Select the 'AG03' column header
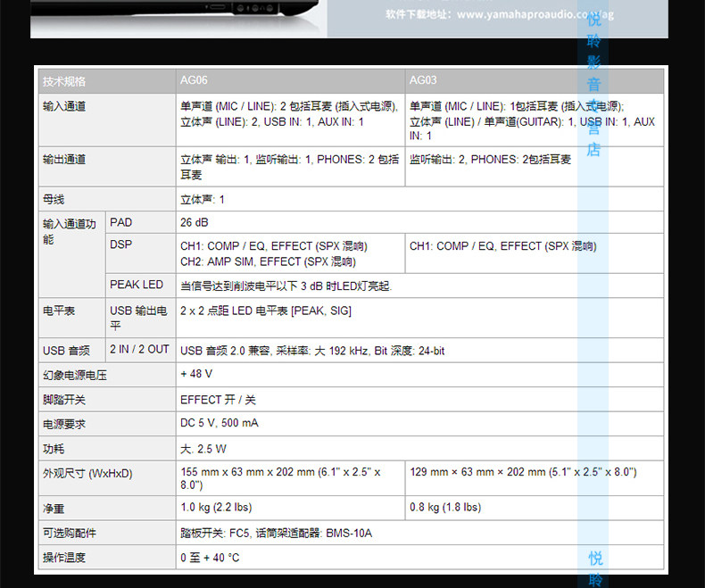The image size is (705, 588). (535, 81)
